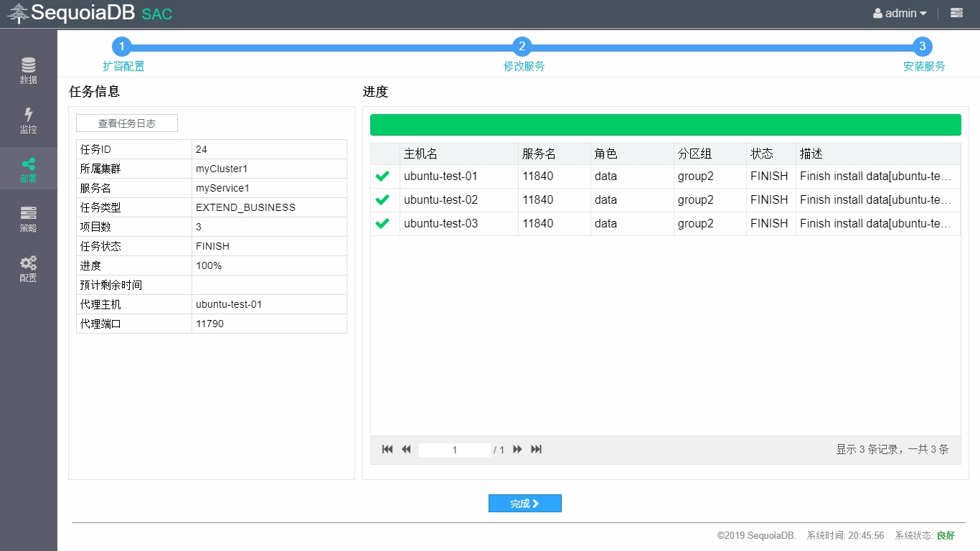Click step 1 扩容配置 circle
Image resolution: width=980 pixels, height=551 pixels.
pos(122,47)
